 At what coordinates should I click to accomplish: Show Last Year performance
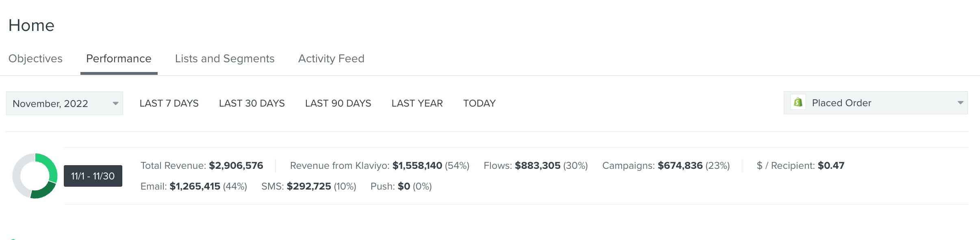click(417, 103)
